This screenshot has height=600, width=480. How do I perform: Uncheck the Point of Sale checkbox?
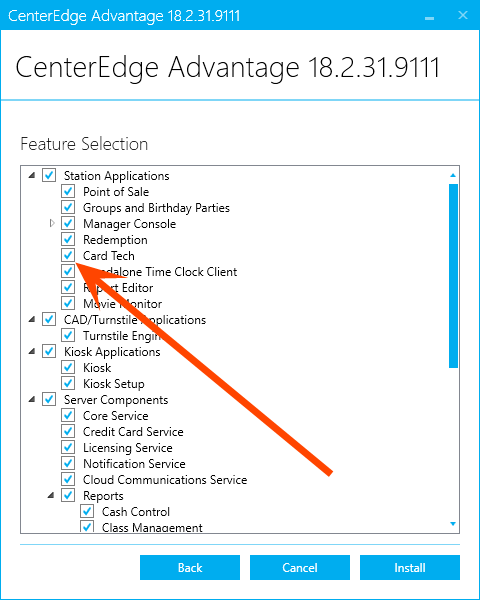pos(68,191)
